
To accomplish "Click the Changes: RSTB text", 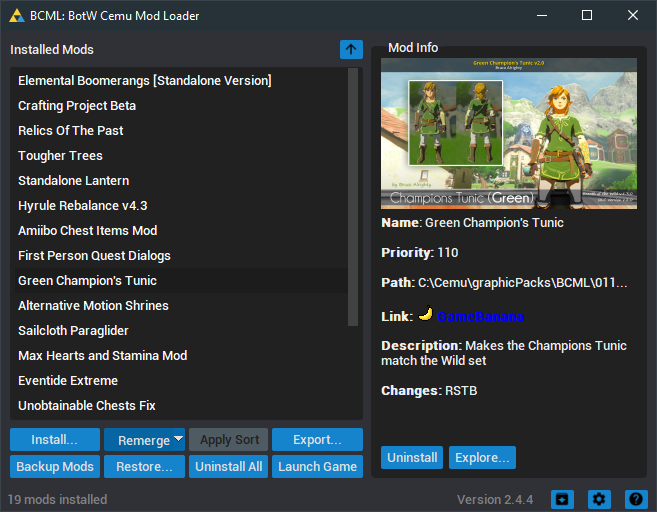I will point(429,390).
